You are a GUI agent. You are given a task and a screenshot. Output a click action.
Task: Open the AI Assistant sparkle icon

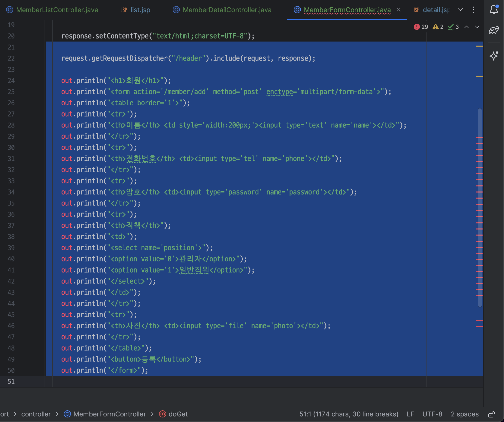coord(494,56)
